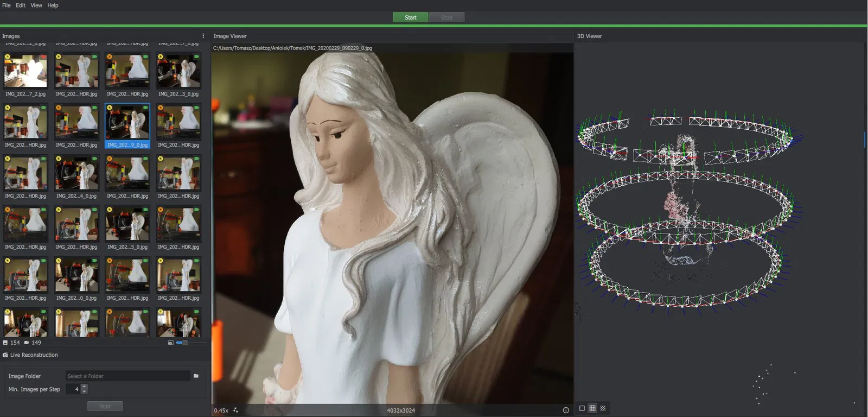Screen dimensions: 868x417
Task: Click the green Start button at top
Action: click(x=411, y=17)
